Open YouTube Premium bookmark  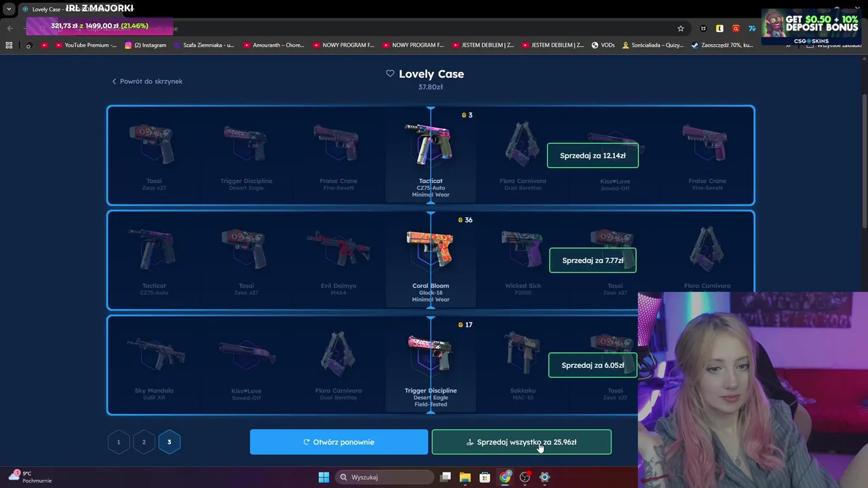85,45
